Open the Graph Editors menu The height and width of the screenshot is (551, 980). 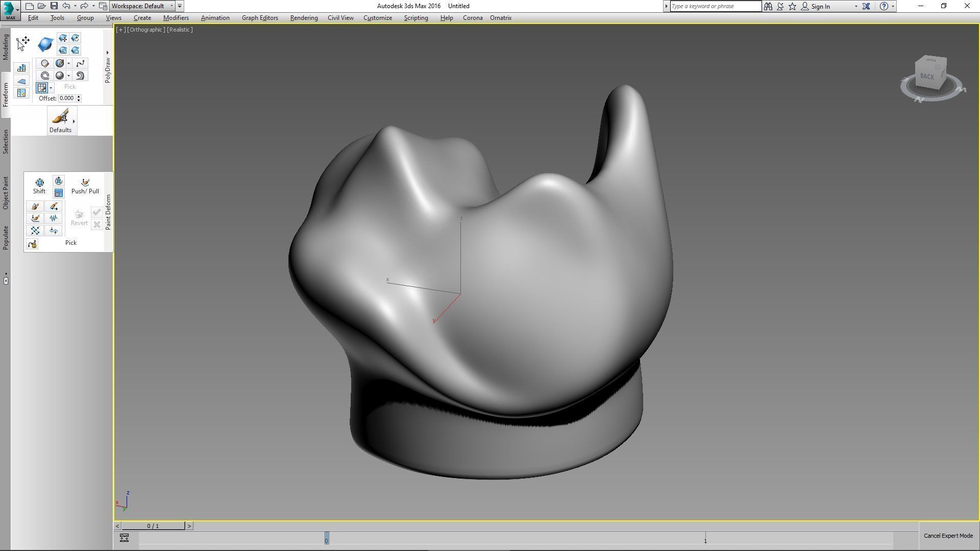coord(260,18)
